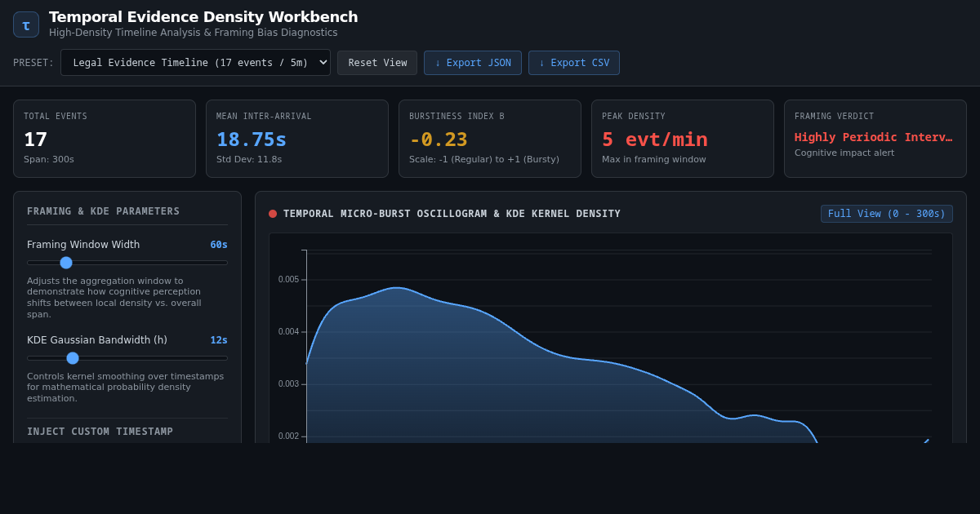Open the Legal Evidence Timeline preset dropdown

[x=195, y=63]
